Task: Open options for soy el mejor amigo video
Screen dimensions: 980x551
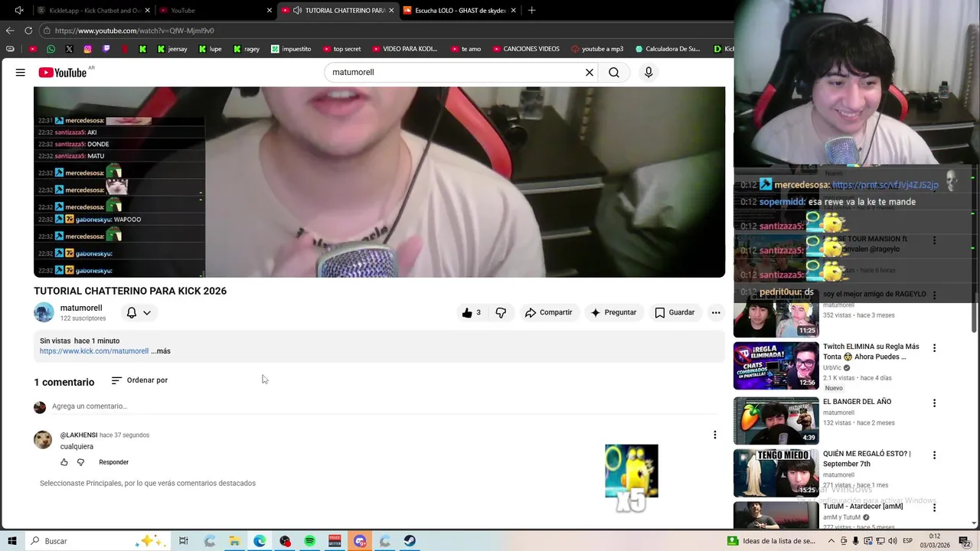Action: 934,295
